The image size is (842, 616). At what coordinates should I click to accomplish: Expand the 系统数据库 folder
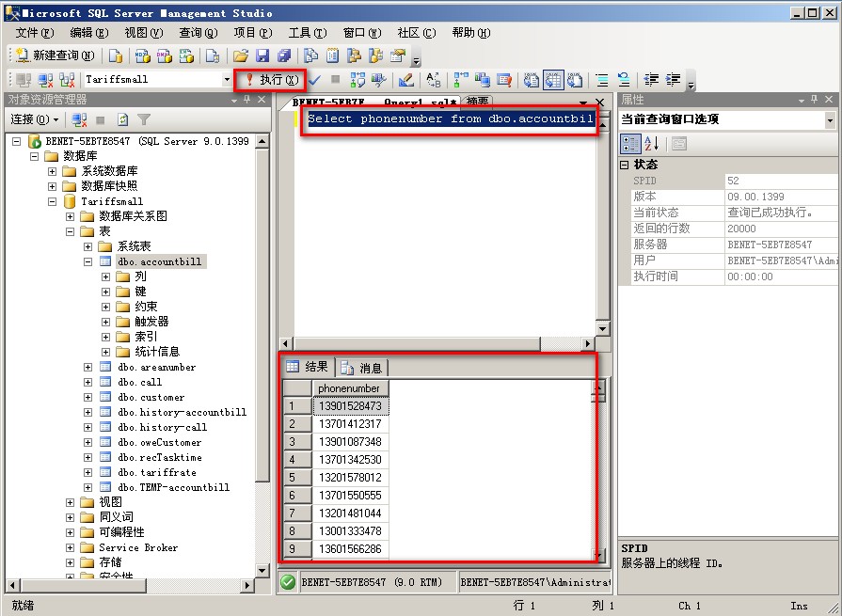click(x=52, y=171)
